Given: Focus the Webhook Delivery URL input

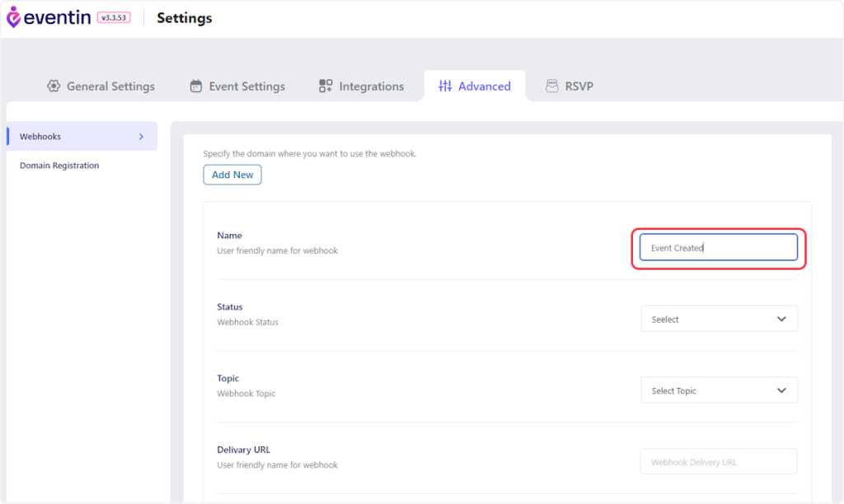Looking at the screenshot, I should (x=718, y=462).
